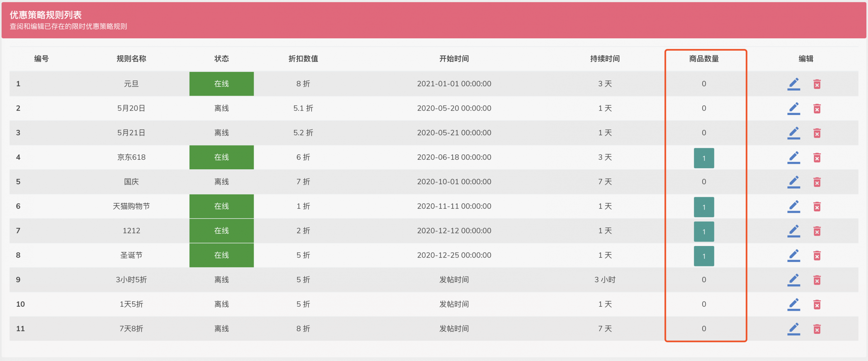Toggle 在线 status of 元旦 rule

(221, 84)
